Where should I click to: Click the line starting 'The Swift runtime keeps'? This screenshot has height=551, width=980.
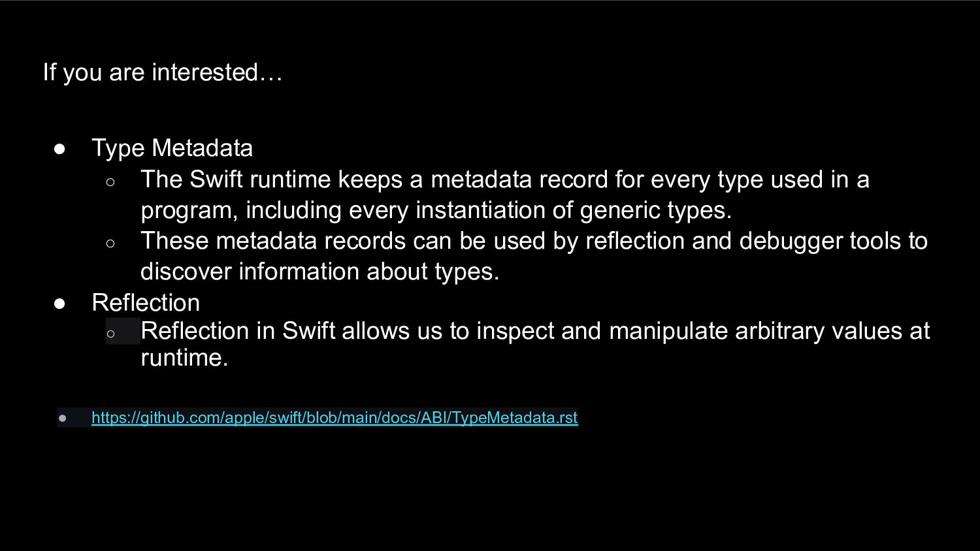[505, 180]
